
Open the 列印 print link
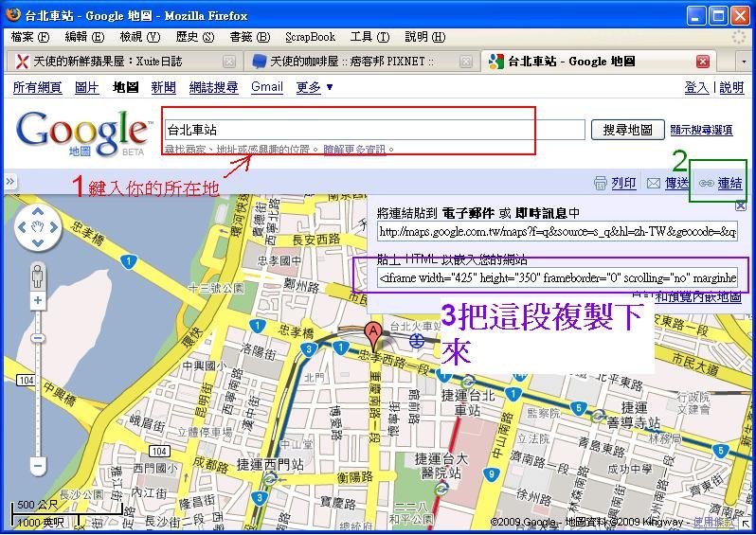[x=623, y=183]
